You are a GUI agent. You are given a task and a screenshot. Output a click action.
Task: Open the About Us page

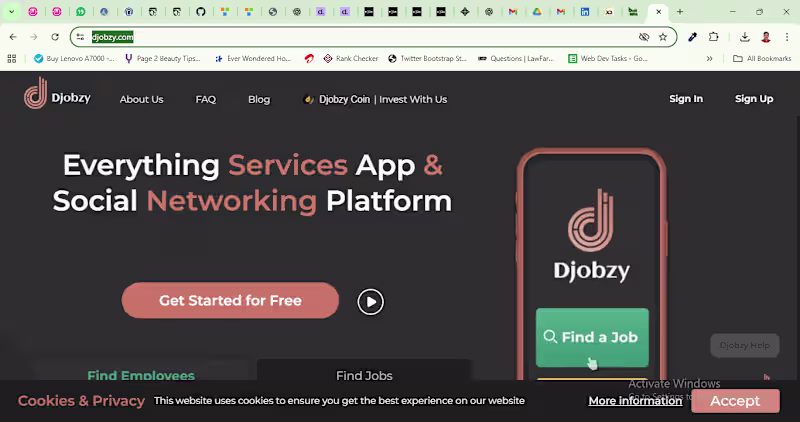tap(141, 100)
